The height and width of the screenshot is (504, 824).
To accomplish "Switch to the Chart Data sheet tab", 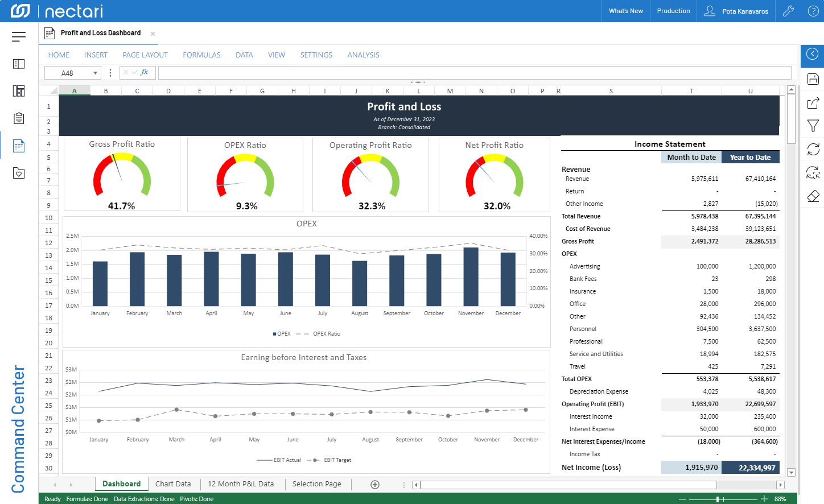I will pos(173,484).
